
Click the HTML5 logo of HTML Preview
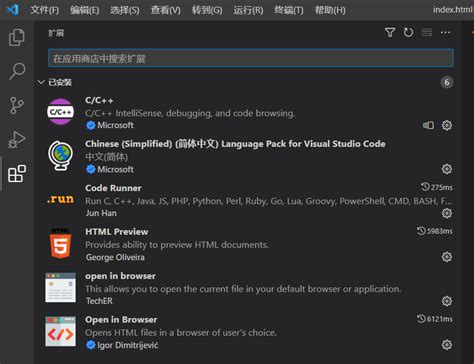pyautogui.click(x=60, y=243)
